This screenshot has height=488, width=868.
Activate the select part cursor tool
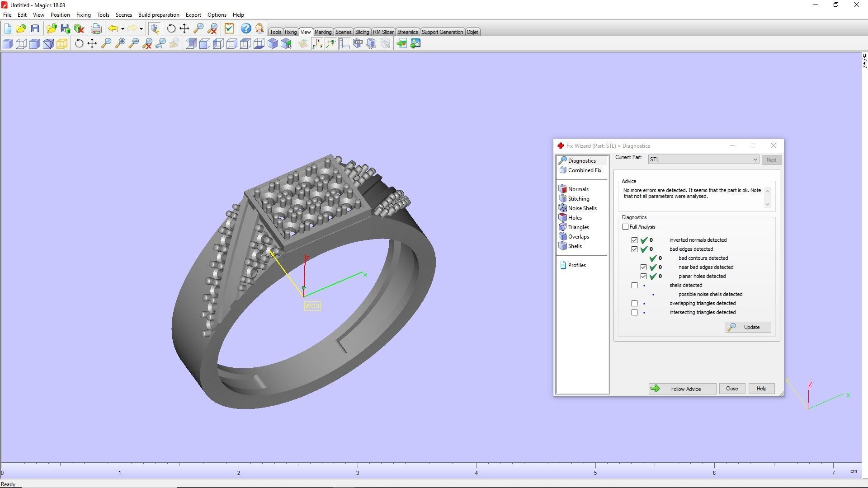click(x=155, y=29)
